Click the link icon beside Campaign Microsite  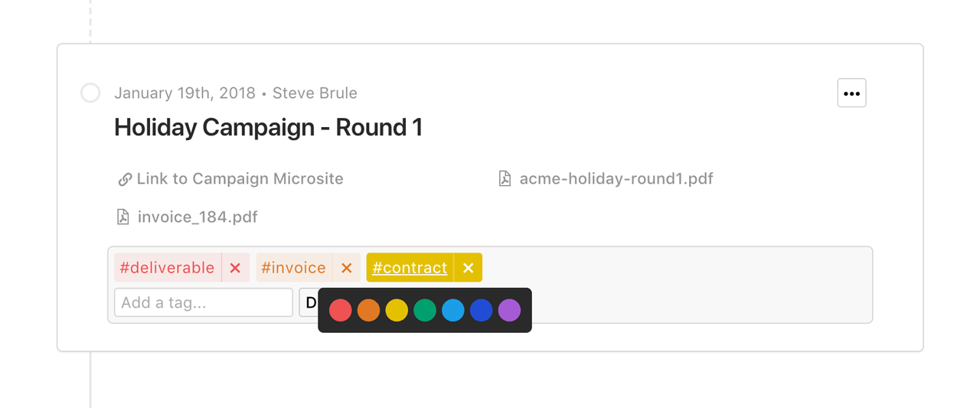(x=125, y=179)
